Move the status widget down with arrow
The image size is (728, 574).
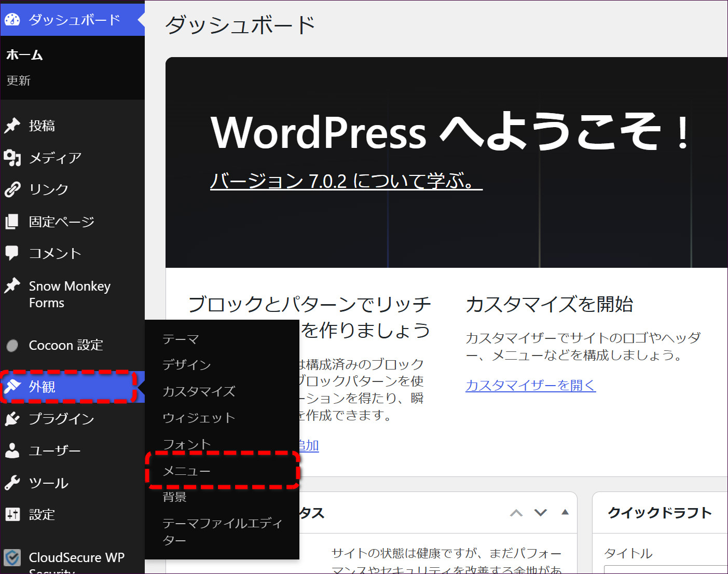coord(541,513)
